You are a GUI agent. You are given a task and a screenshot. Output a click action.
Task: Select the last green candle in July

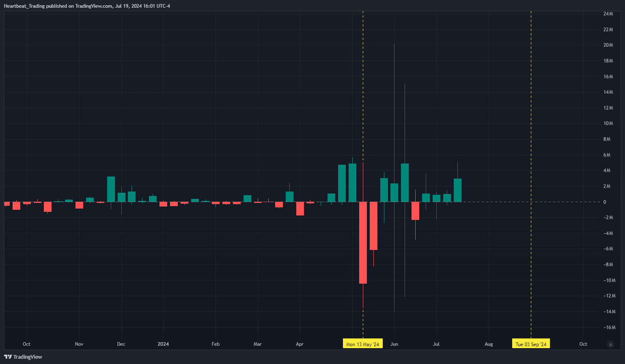click(457, 190)
